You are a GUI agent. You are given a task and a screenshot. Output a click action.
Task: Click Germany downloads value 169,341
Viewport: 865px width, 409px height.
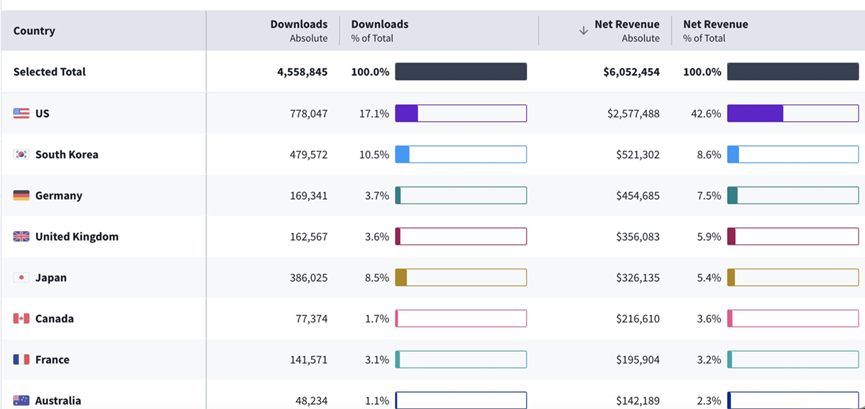(x=308, y=196)
